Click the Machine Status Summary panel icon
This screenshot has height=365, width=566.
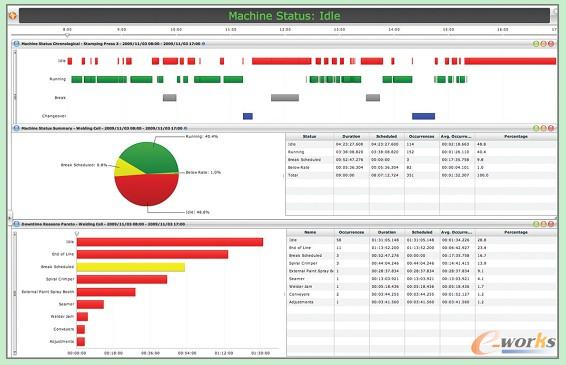pos(16,128)
